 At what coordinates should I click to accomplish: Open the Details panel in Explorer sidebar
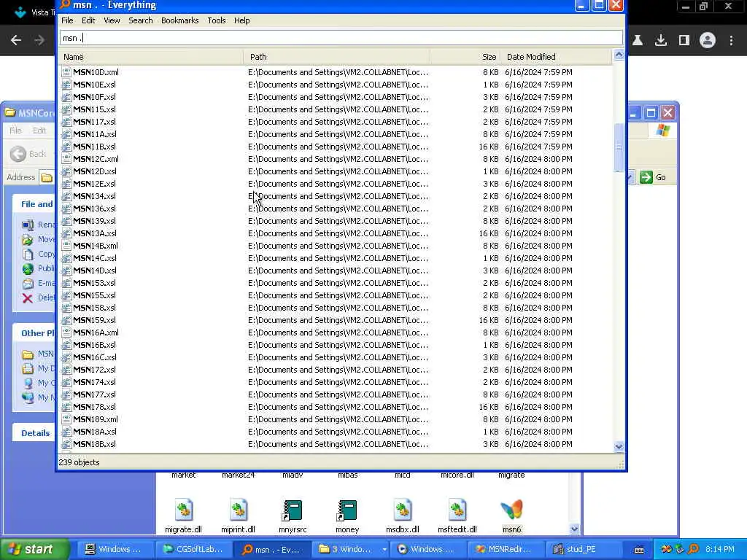[x=35, y=433]
